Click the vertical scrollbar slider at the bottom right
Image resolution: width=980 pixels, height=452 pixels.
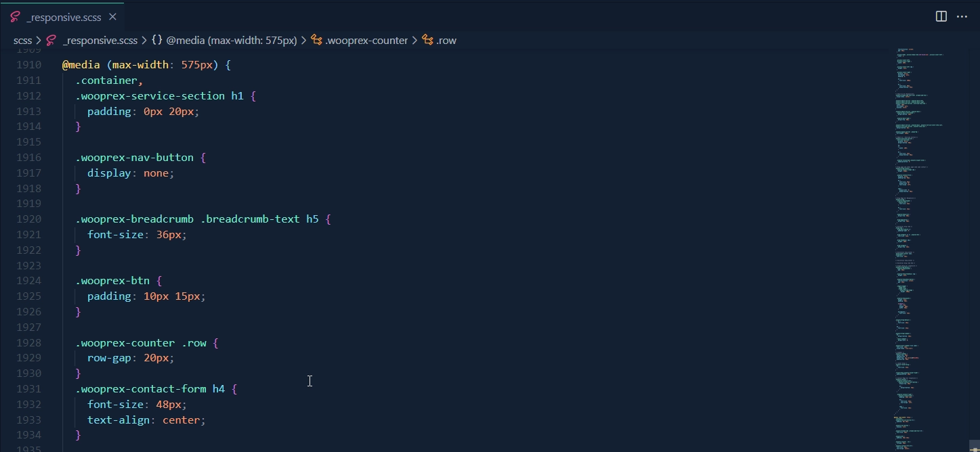[973, 448]
